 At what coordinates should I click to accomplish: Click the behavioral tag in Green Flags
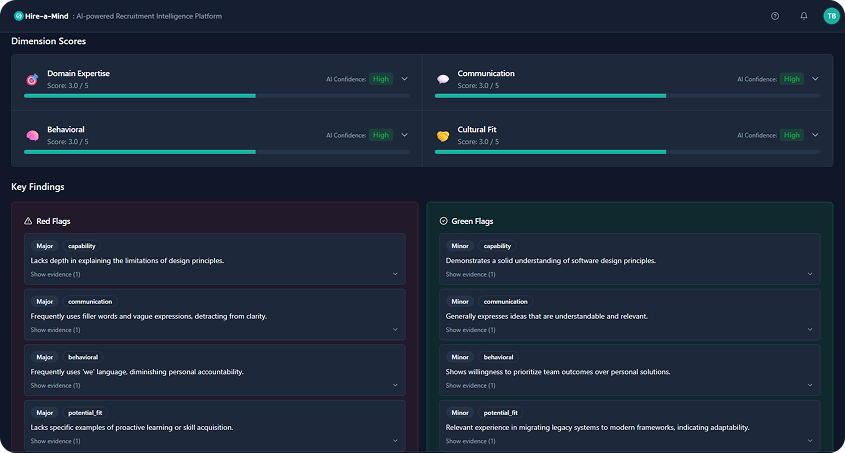point(498,357)
